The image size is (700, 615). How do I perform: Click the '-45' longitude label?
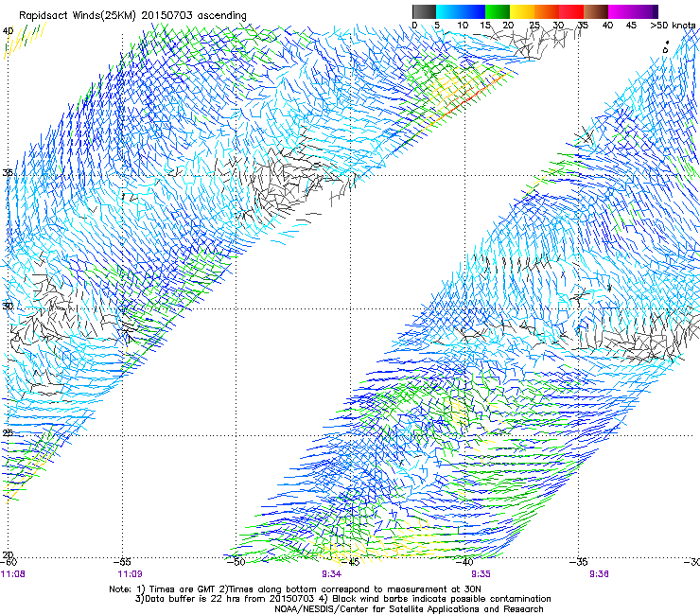click(351, 562)
